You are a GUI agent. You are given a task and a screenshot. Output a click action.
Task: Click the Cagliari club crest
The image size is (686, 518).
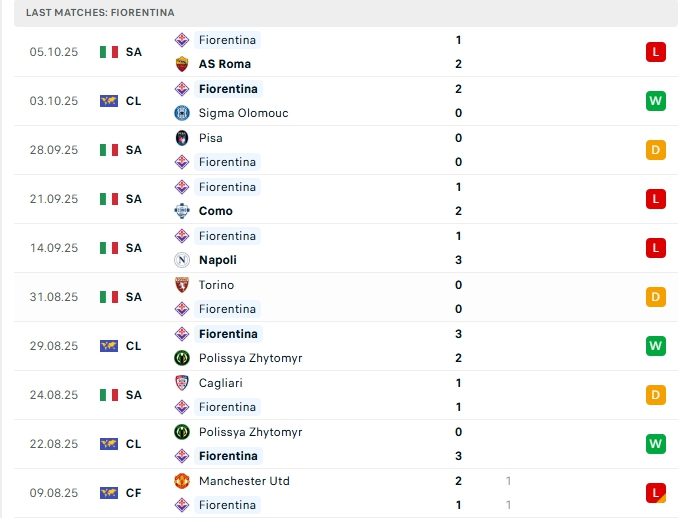tap(182, 383)
